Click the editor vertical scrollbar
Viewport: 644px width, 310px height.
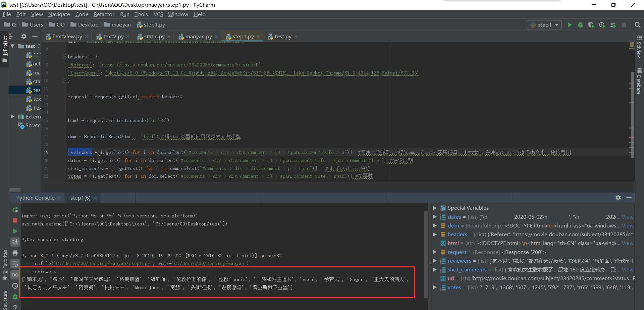633,115
